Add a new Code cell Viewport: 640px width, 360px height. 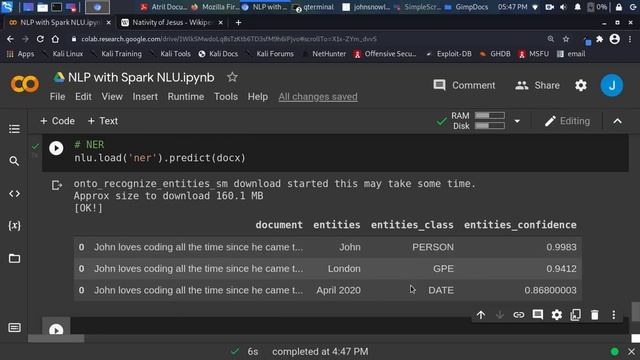[x=57, y=121]
